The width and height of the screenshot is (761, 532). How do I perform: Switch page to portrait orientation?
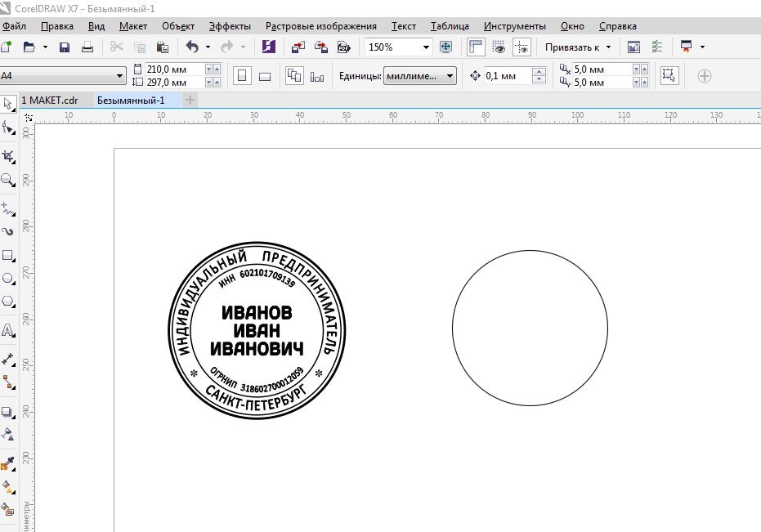pyautogui.click(x=242, y=76)
